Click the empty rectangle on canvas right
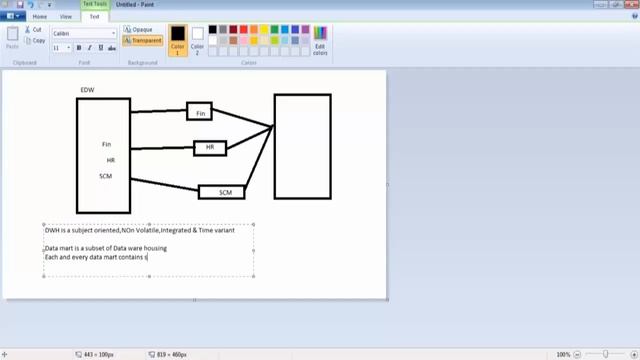 [x=302, y=147]
